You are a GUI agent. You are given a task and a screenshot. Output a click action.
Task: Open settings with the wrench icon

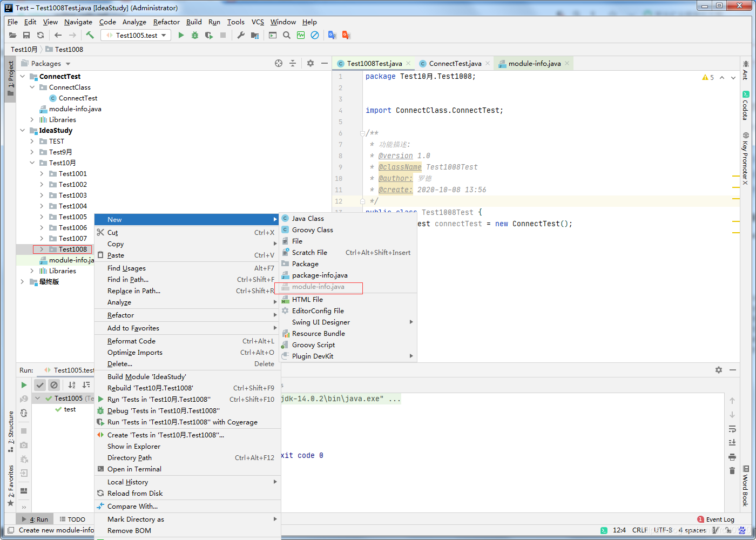(241, 35)
